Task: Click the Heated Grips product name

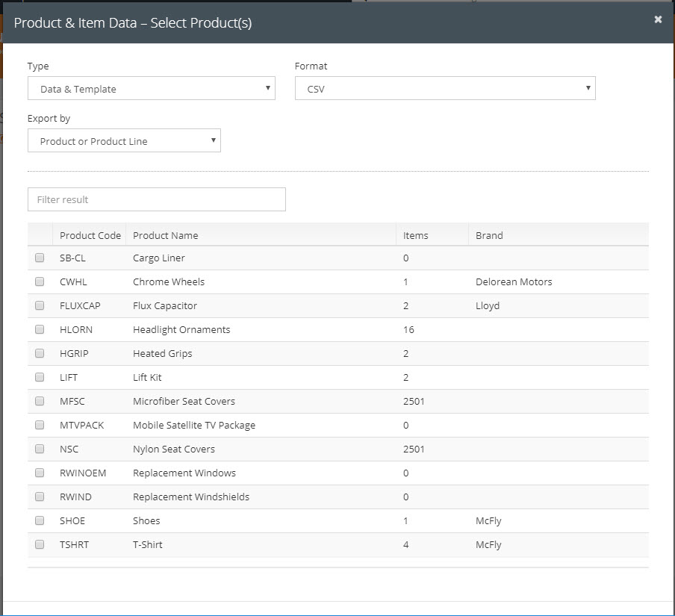Action: point(162,353)
